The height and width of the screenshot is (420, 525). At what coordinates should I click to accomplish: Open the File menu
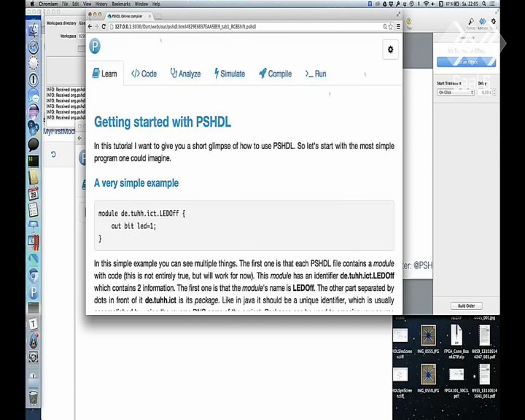(x=65, y=4)
